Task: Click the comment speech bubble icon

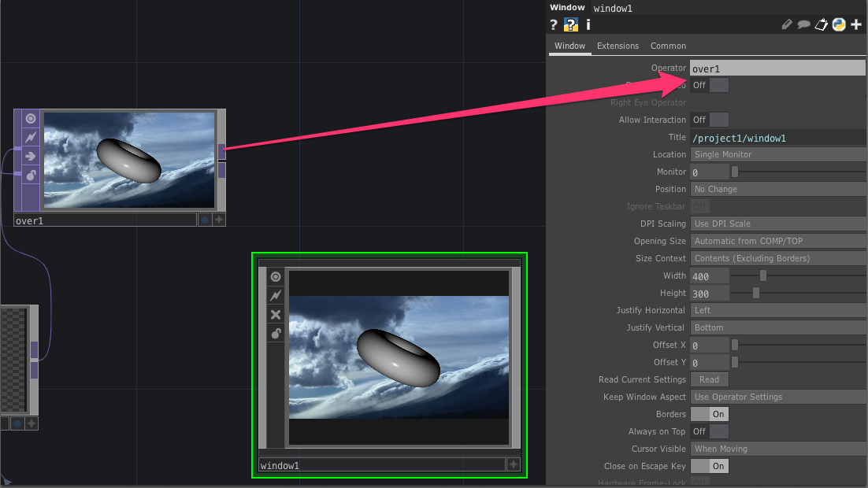Action: [803, 24]
